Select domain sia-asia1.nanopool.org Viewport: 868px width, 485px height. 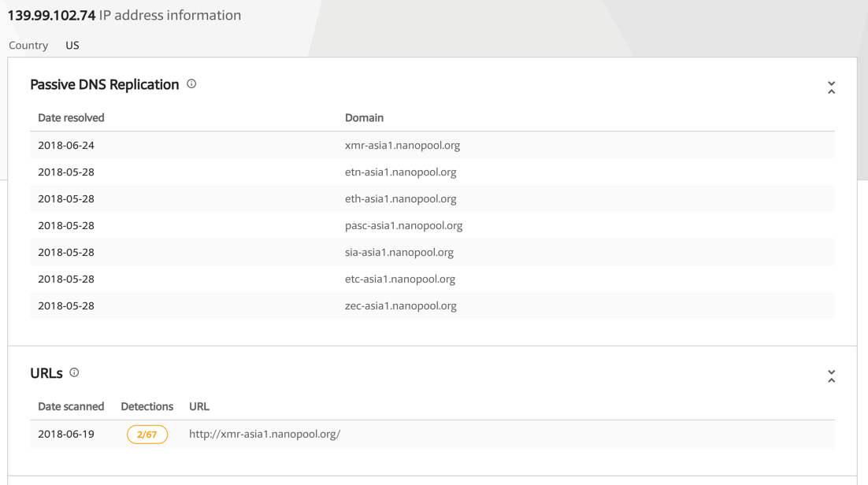click(x=399, y=253)
